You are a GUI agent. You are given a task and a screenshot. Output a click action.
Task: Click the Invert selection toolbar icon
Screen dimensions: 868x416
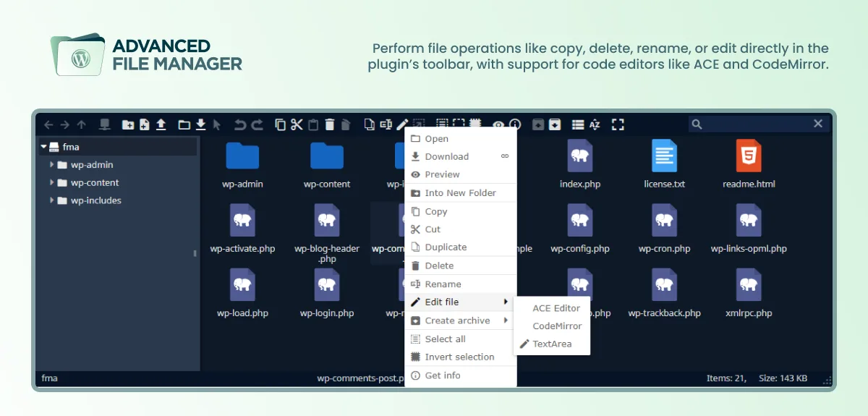pos(475,124)
